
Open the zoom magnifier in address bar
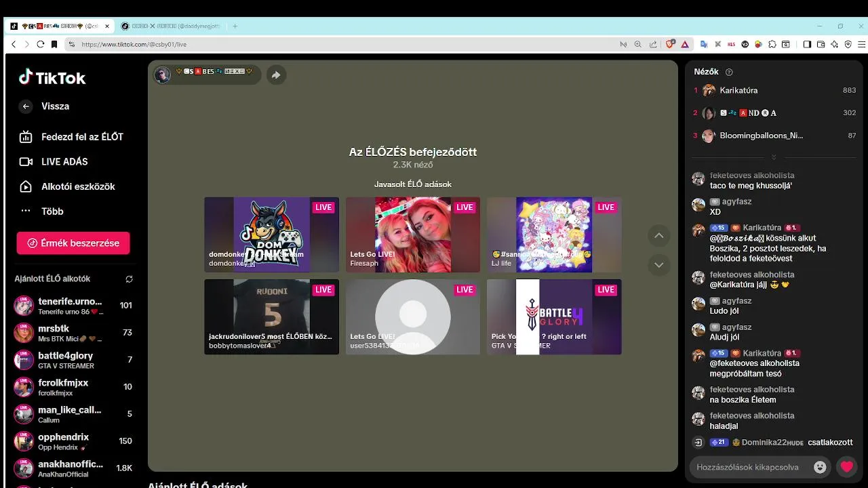637,44
